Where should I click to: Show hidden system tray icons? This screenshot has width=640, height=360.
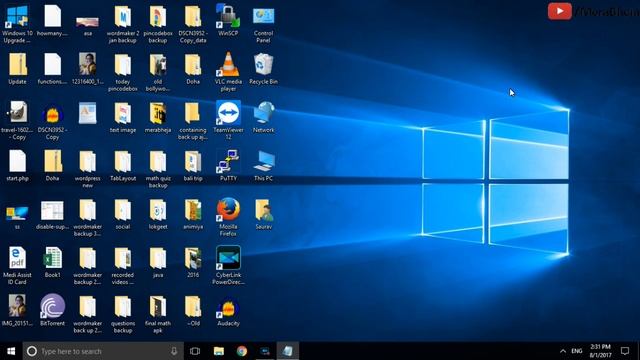coord(563,351)
